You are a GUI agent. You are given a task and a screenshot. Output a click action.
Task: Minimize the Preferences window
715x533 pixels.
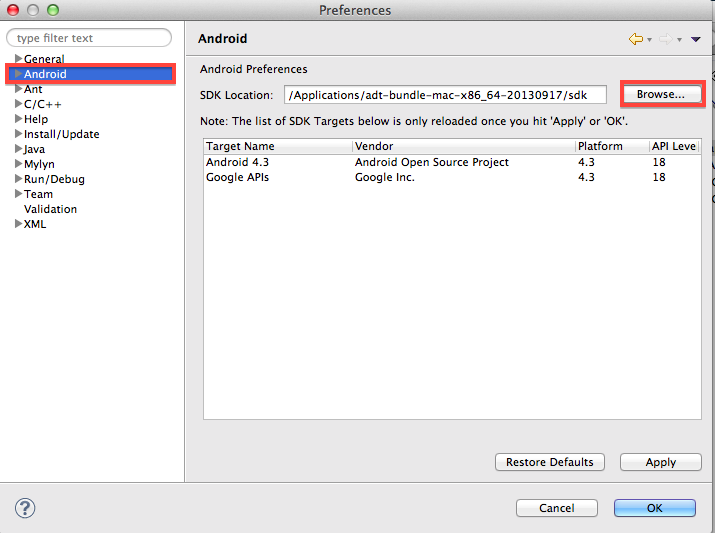(x=33, y=10)
